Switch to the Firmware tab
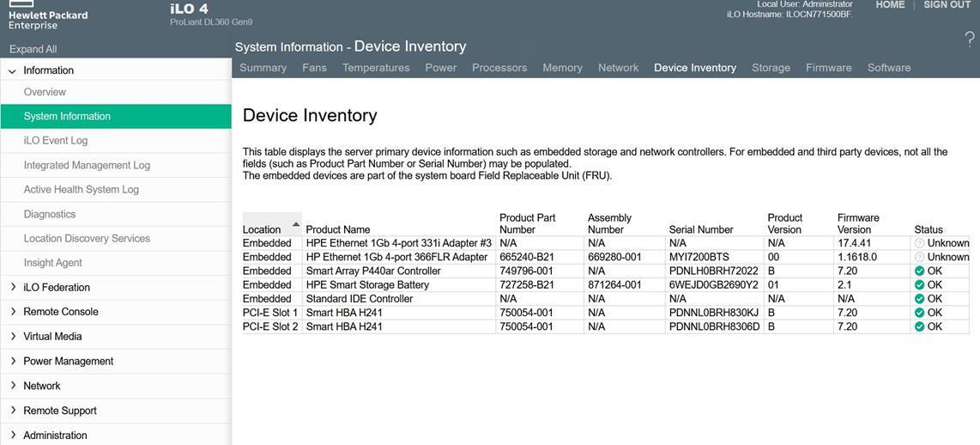 pos(828,68)
